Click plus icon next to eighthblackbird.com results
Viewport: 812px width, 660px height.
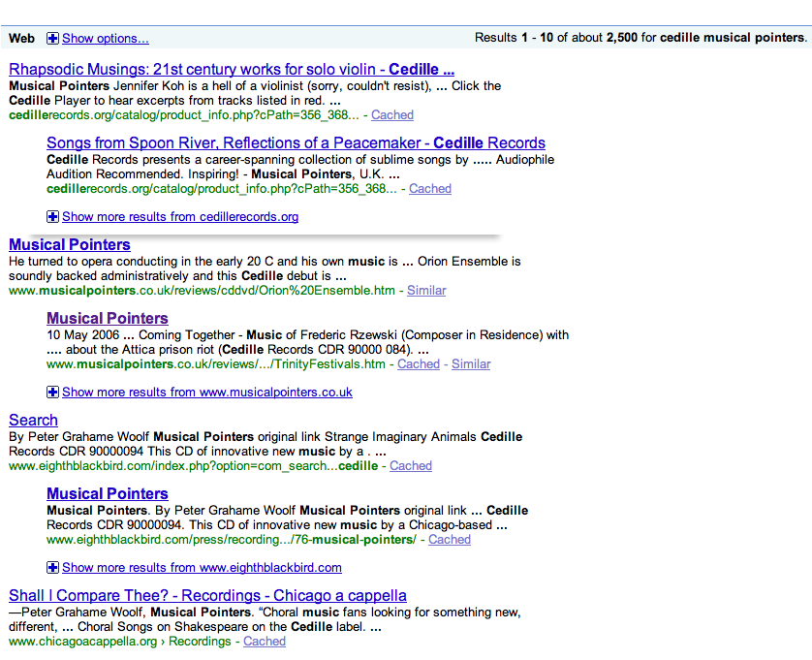click(x=53, y=568)
